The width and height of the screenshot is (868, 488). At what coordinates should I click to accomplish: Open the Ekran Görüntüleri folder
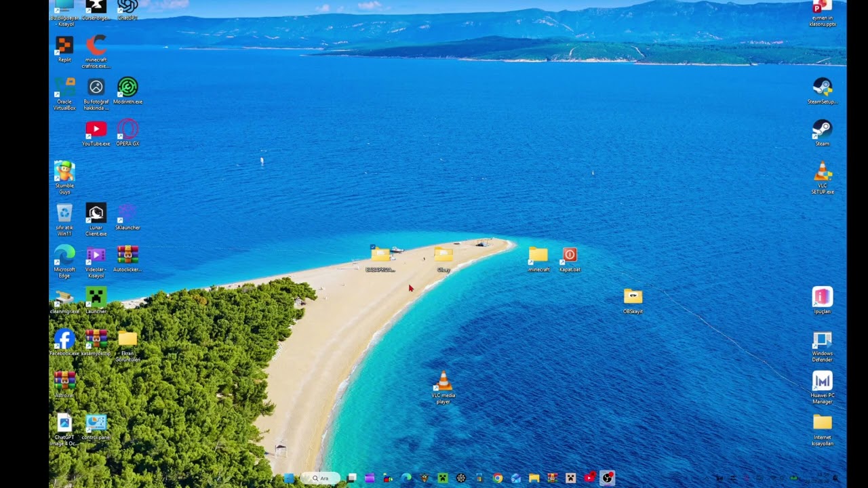coord(127,346)
